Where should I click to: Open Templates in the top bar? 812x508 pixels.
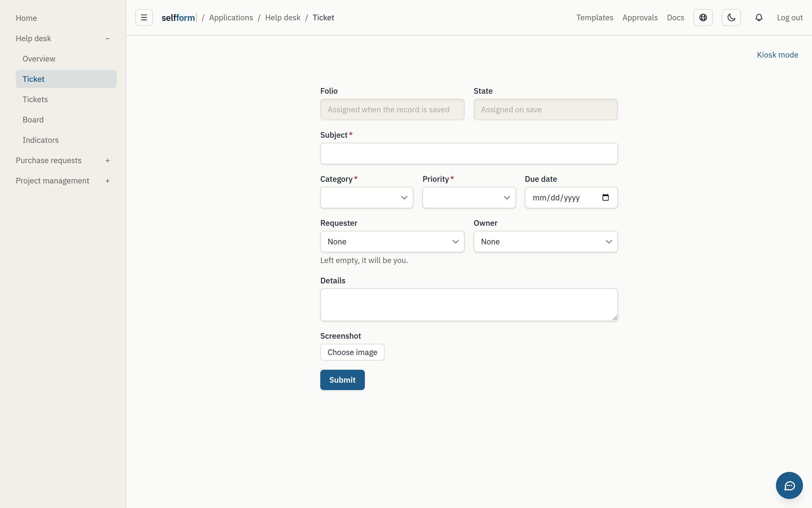[595, 17]
